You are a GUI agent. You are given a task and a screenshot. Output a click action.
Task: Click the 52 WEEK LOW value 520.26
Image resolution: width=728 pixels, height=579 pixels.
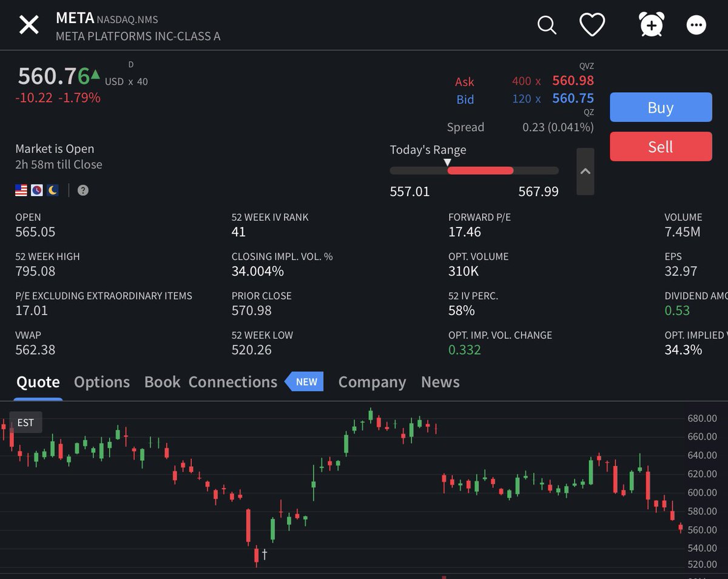(252, 350)
